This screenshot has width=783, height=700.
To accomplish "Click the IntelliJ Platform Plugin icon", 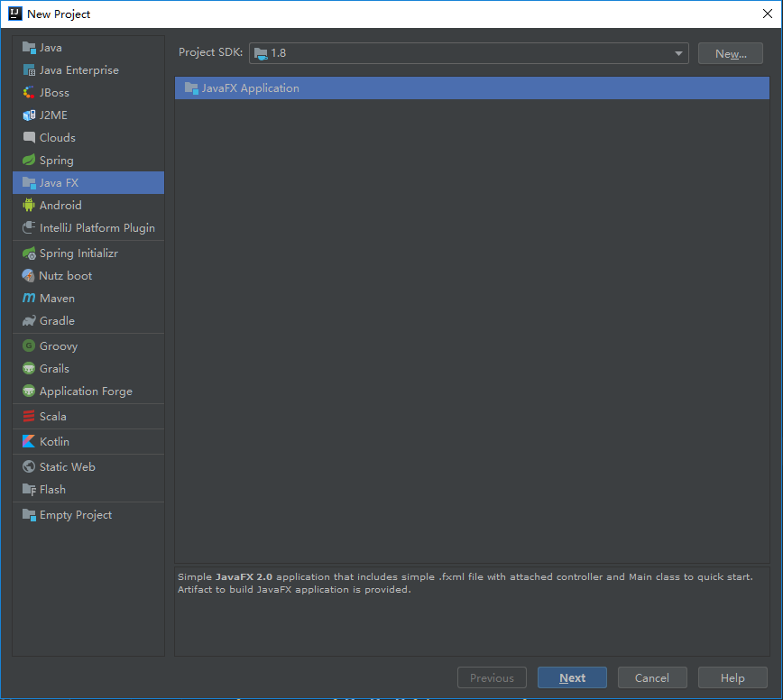I will tap(29, 227).
